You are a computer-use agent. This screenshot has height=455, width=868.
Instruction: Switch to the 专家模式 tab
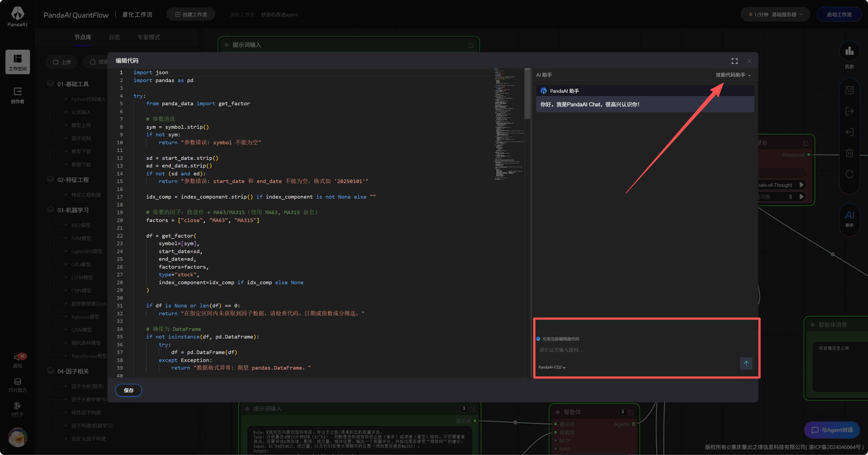(x=149, y=37)
